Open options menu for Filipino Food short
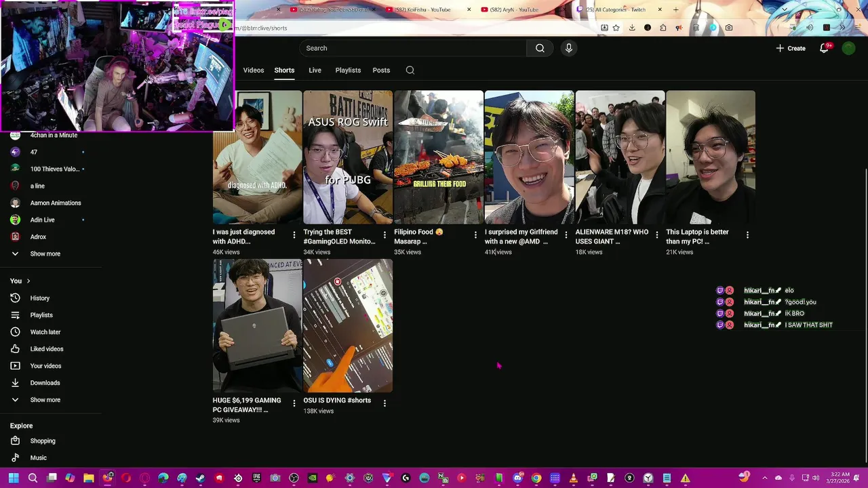Viewport: 868px width, 488px height. pyautogui.click(x=475, y=235)
